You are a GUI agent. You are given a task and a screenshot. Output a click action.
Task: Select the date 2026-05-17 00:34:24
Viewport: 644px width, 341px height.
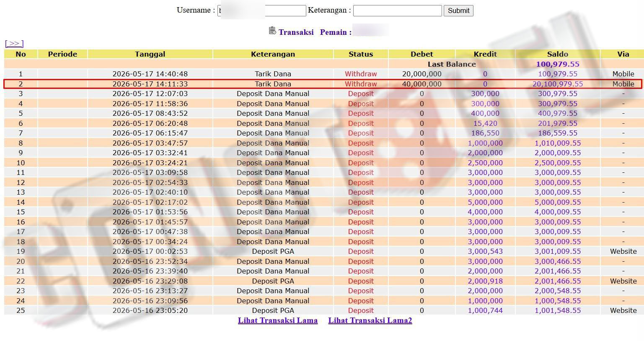tap(150, 242)
